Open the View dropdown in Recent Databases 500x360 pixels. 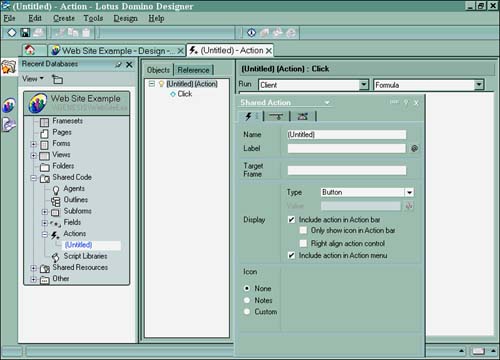click(33, 79)
